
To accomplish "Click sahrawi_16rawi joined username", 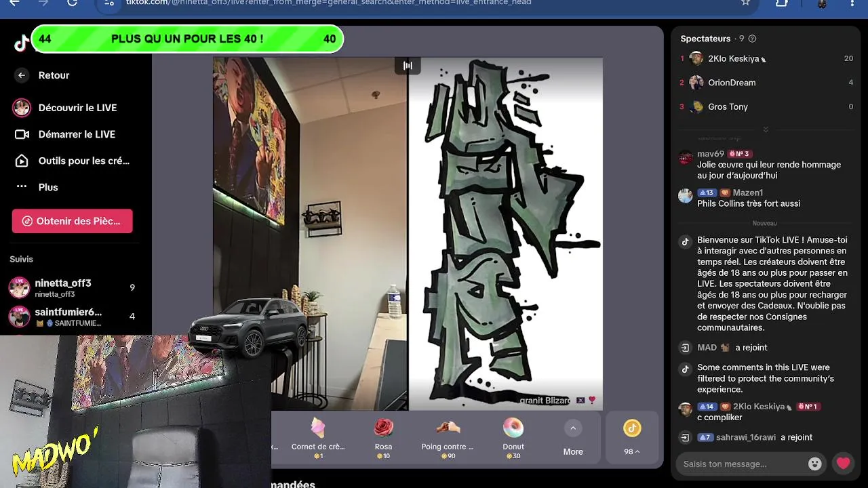I will click(745, 437).
